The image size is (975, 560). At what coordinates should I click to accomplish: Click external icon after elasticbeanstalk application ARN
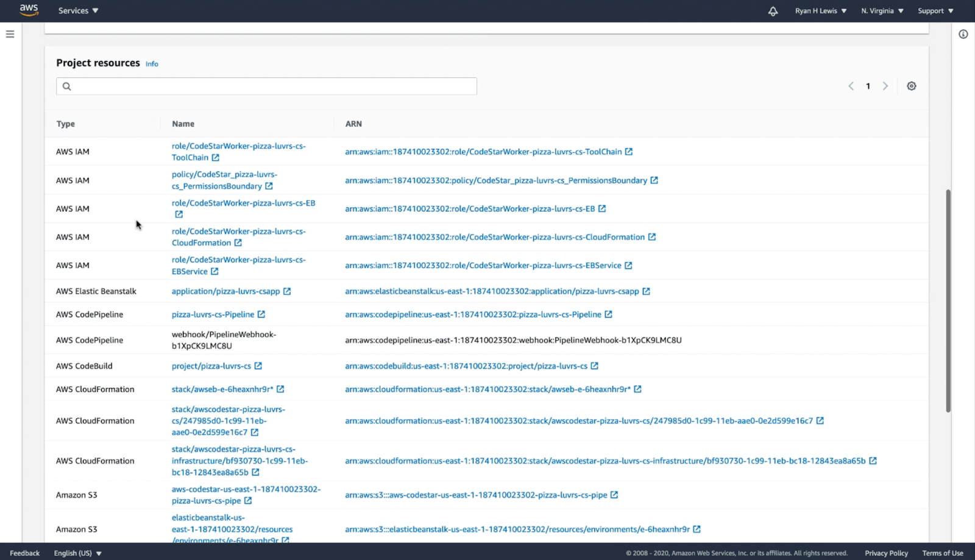tap(647, 291)
